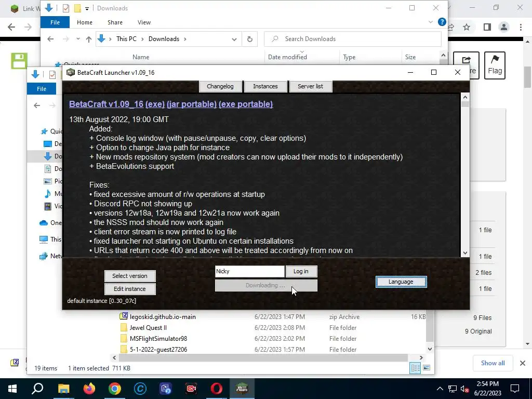Click the Log in button
The height and width of the screenshot is (399, 532).
pyautogui.click(x=301, y=271)
